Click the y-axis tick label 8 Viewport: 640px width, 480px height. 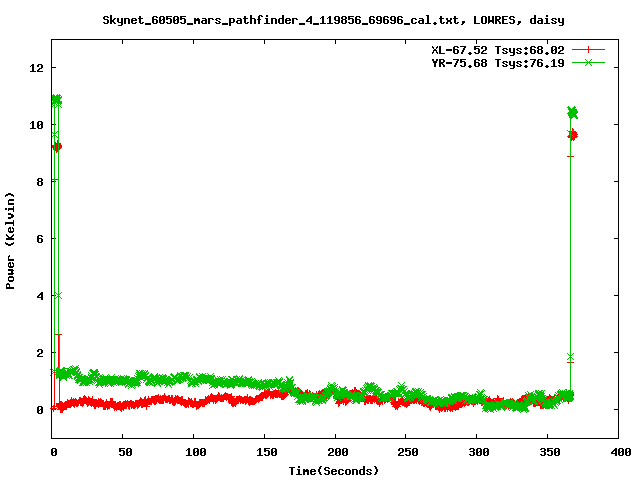[40, 182]
